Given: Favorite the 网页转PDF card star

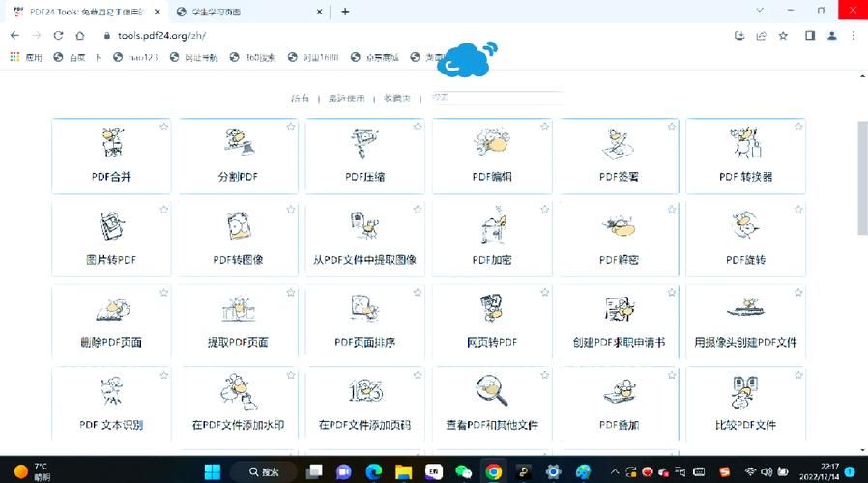Looking at the screenshot, I should point(545,292).
